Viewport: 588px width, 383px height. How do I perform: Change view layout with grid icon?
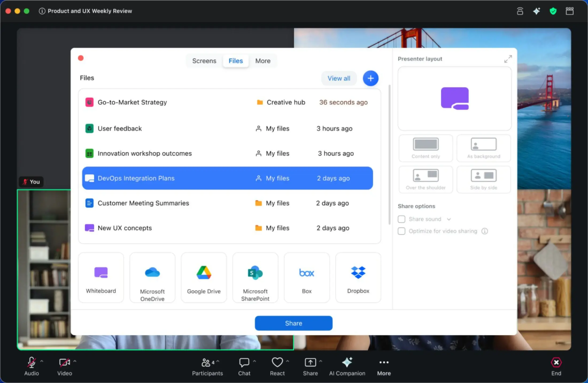click(570, 11)
